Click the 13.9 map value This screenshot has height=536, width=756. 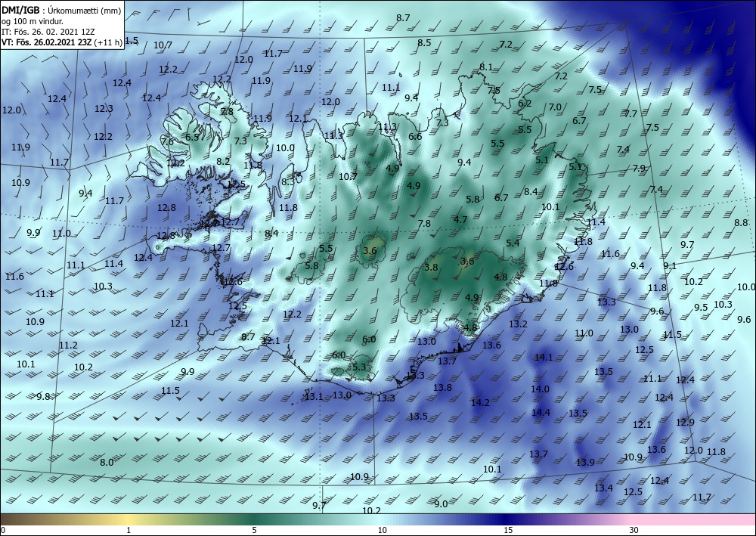585,462
